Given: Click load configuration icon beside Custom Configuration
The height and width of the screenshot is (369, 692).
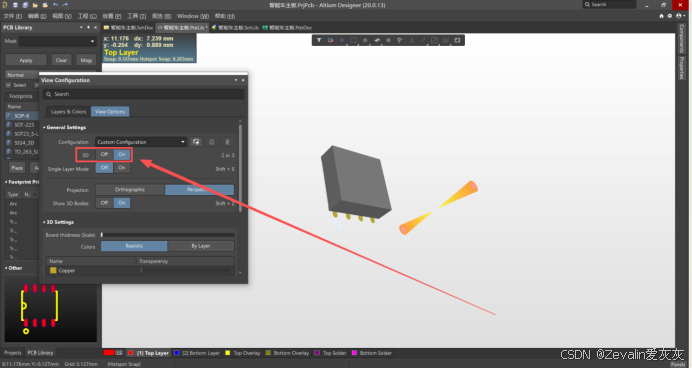Looking at the screenshot, I should pos(196,142).
